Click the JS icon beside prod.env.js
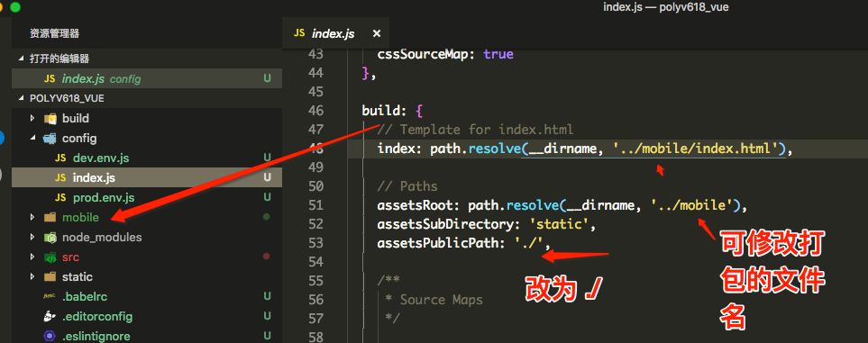 click(x=61, y=197)
